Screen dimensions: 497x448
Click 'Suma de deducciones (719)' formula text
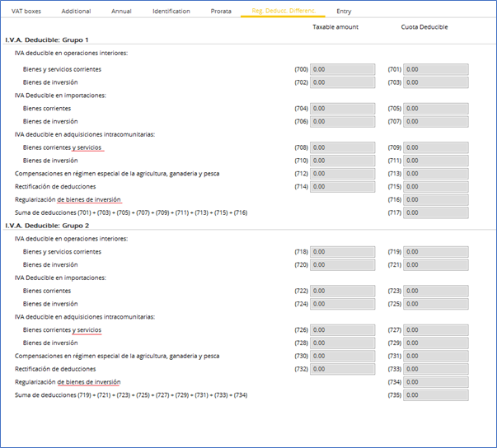tap(131, 394)
